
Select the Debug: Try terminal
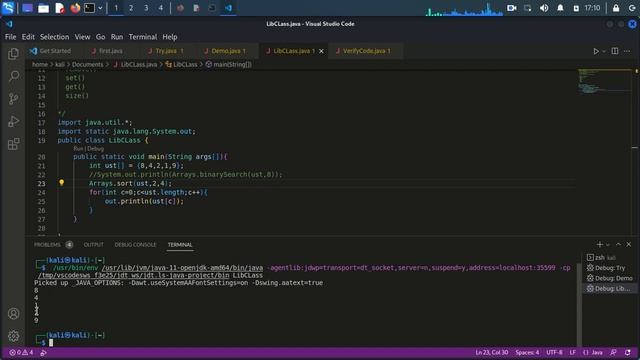608,268
